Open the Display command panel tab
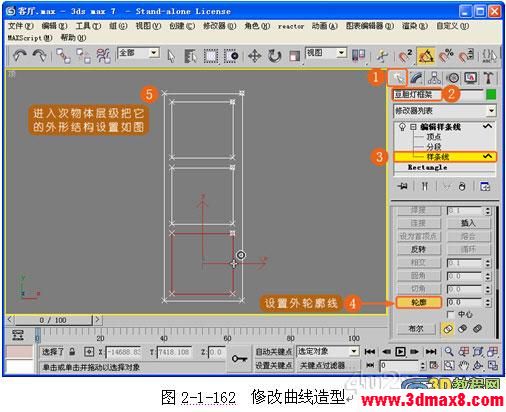The height and width of the screenshot is (412, 506). [471, 78]
